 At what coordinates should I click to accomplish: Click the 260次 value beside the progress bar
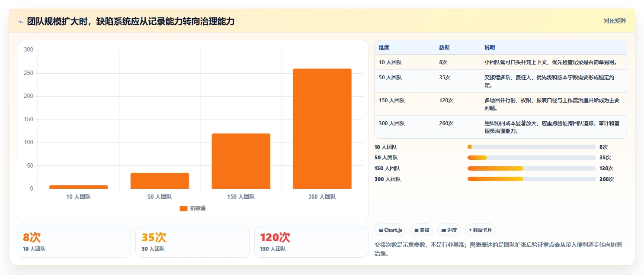[606, 179]
